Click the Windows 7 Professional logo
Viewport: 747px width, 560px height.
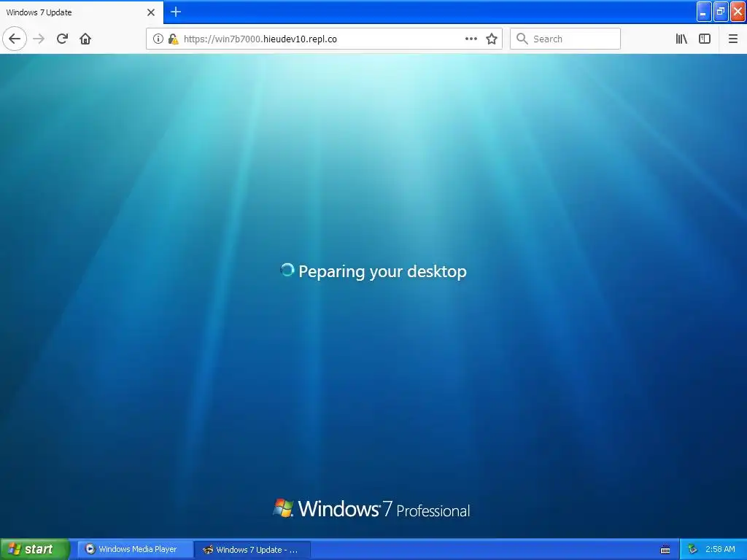(x=371, y=509)
